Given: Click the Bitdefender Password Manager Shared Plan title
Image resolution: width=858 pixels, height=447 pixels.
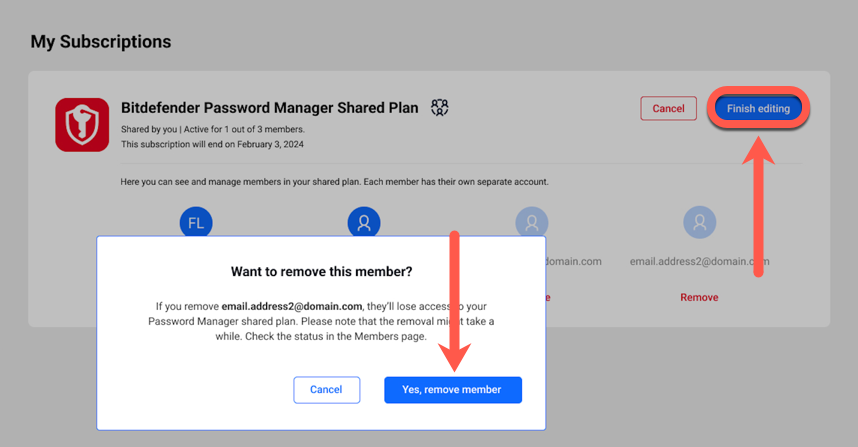Looking at the screenshot, I should pyautogui.click(x=269, y=108).
